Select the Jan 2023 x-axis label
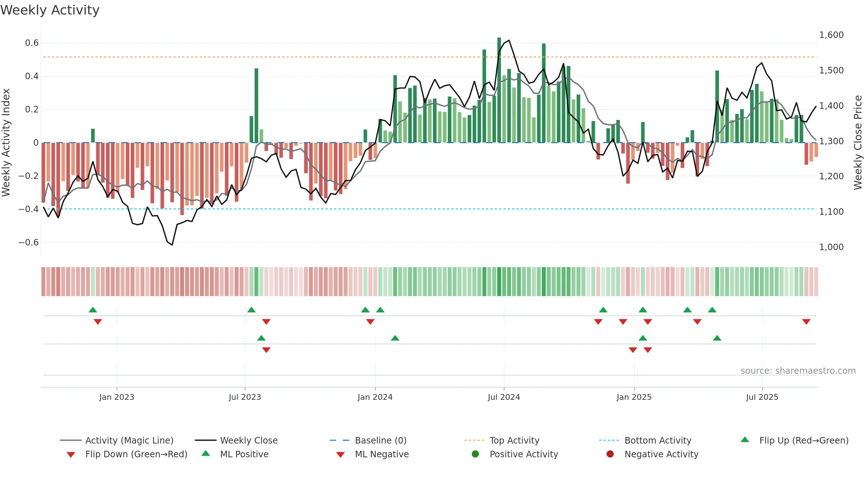The image size is (868, 488). 117,397
